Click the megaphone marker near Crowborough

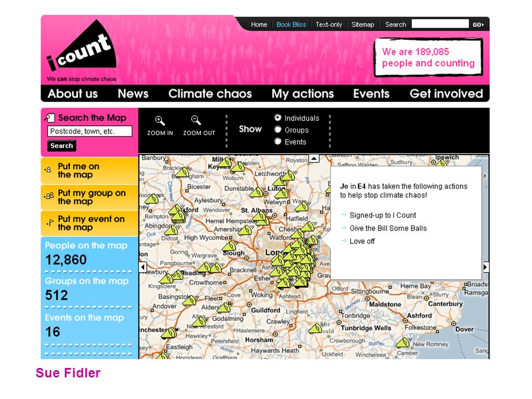[315, 329]
